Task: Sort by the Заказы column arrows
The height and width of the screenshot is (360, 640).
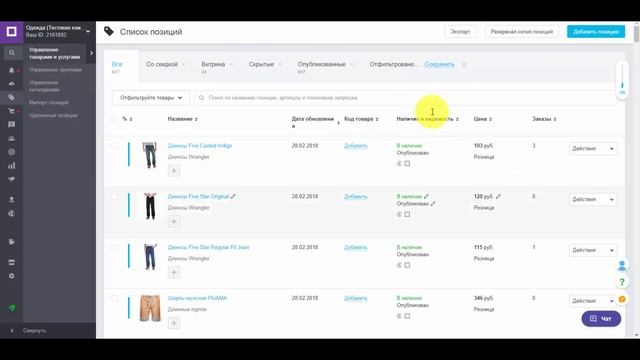Action: point(555,119)
